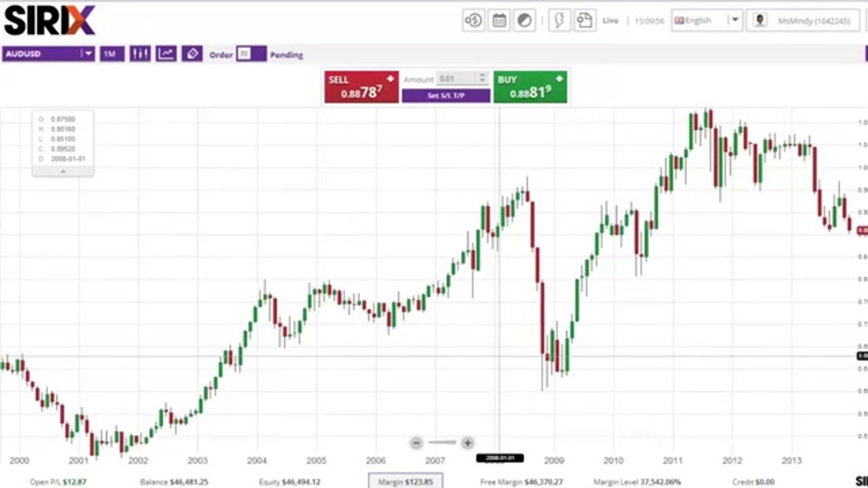Open the 1M timeframe selector

pyautogui.click(x=112, y=54)
